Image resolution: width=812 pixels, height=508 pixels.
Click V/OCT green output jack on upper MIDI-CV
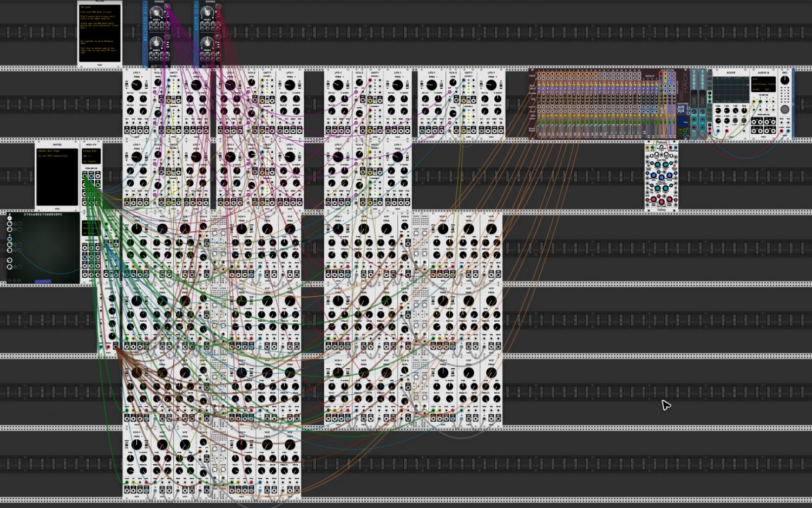click(x=85, y=175)
